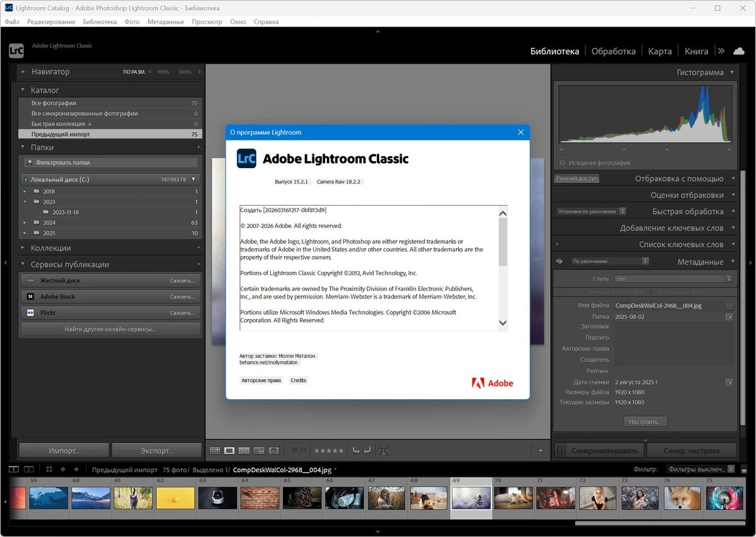Image resolution: width=756 pixels, height=537 pixels.
Task: Click the filmstrip horizontal scrollbar
Action: pos(660,523)
